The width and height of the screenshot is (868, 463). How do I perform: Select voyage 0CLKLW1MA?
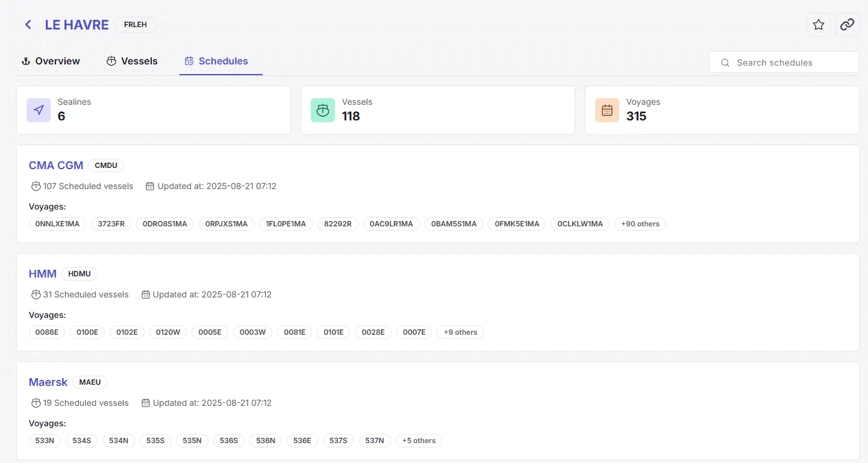[580, 224]
